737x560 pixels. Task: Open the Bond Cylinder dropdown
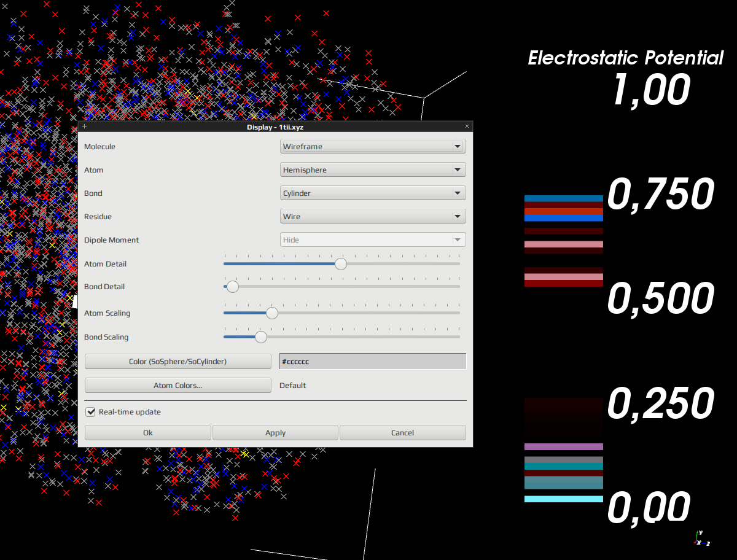tap(373, 193)
